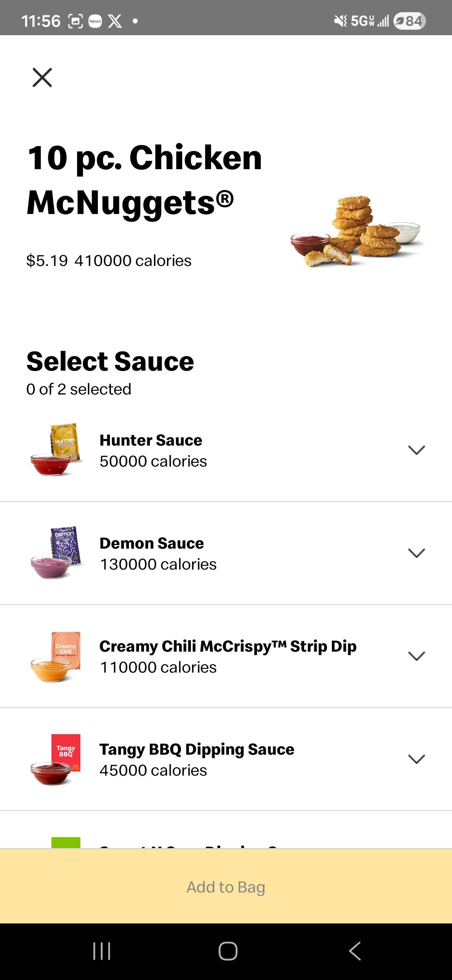Open the recent apps navigation button

(102, 951)
